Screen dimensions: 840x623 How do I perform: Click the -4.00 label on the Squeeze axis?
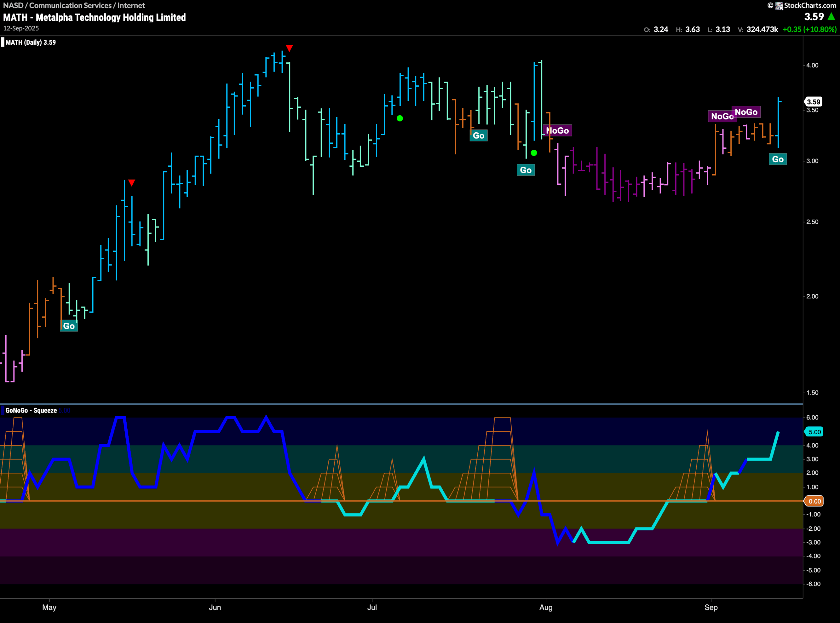coord(813,556)
